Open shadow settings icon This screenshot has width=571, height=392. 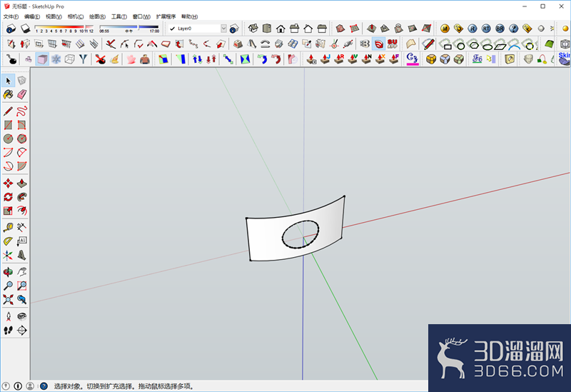pyautogui.click(x=11, y=29)
